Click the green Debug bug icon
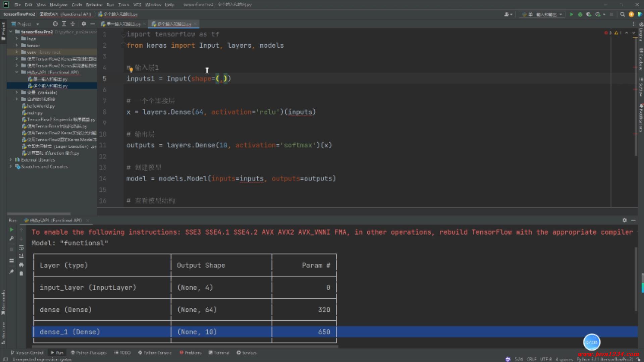Image resolution: width=644 pixels, height=362 pixels. point(580,14)
